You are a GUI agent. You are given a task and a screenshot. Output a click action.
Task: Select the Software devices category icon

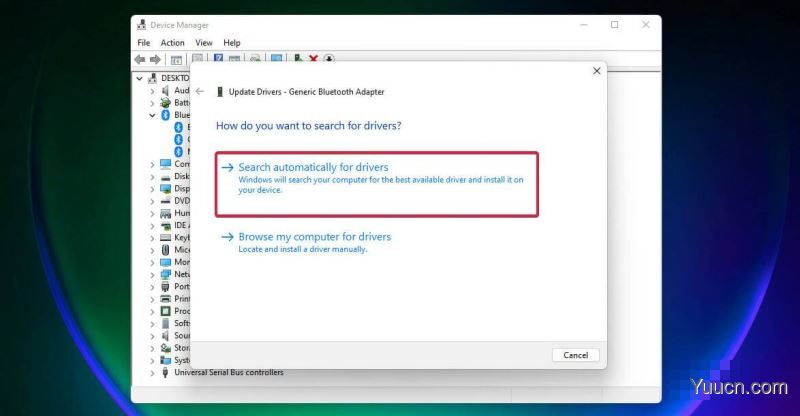click(165, 323)
